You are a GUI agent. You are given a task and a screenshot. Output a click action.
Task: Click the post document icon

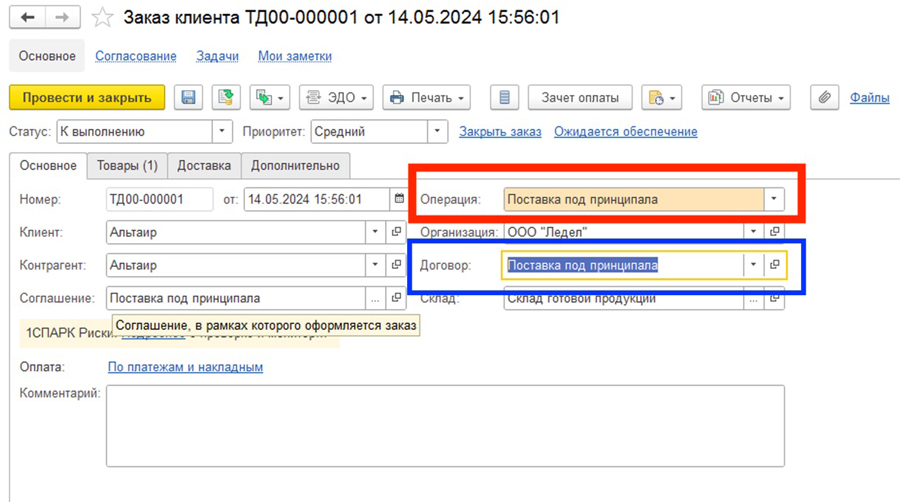[226, 97]
